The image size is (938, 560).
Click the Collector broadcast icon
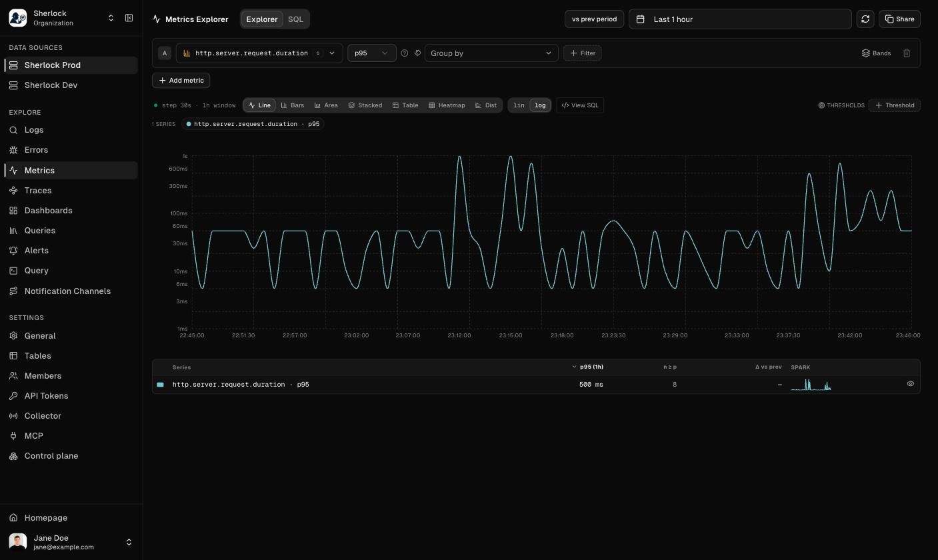pos(13,416)
